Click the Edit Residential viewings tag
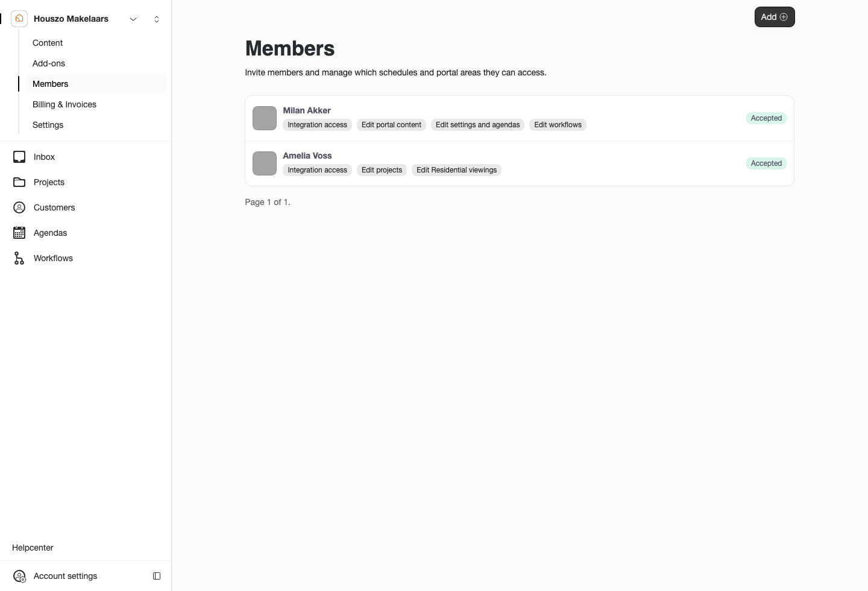The width and height of the screenshot is (868, 591). pos(456,170)
